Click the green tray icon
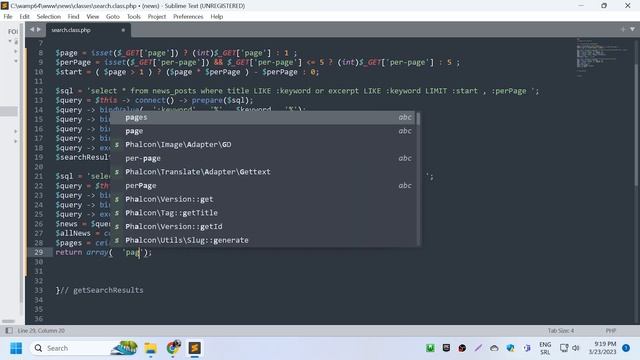 point(430,348)
